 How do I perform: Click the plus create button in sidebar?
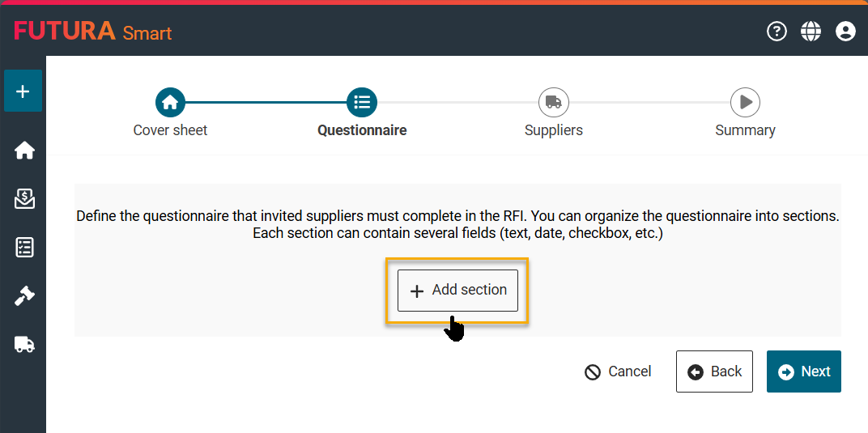[x=23, y=91]
